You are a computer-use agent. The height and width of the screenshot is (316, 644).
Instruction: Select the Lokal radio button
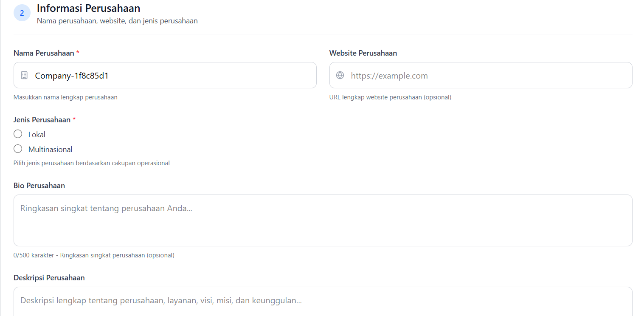point(17,133)
